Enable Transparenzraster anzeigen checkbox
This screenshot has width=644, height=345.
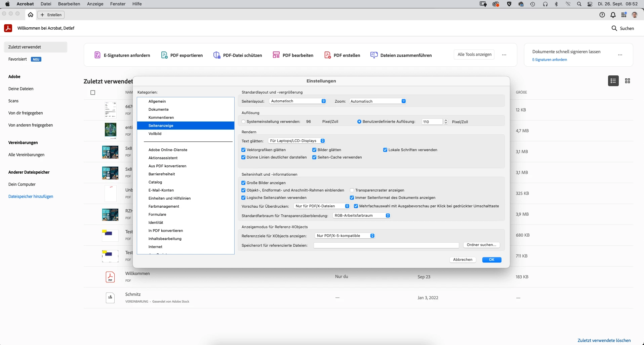coord(352,191)
